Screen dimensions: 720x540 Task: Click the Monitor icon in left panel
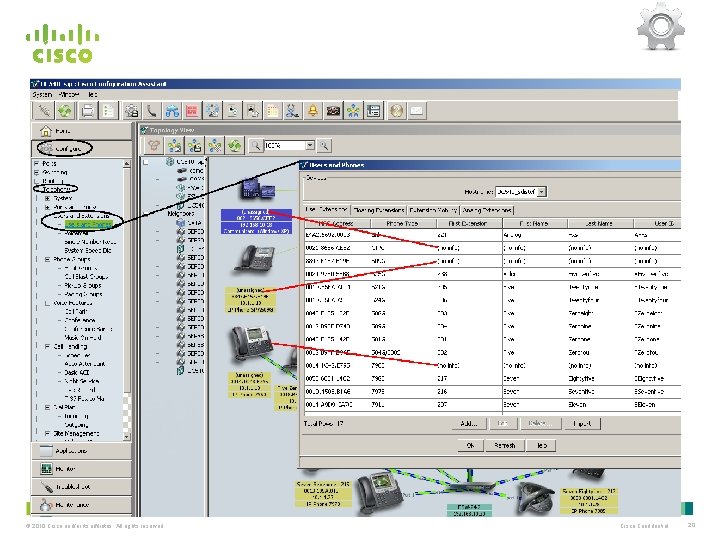pyautogui.click(x=46, y=469)
